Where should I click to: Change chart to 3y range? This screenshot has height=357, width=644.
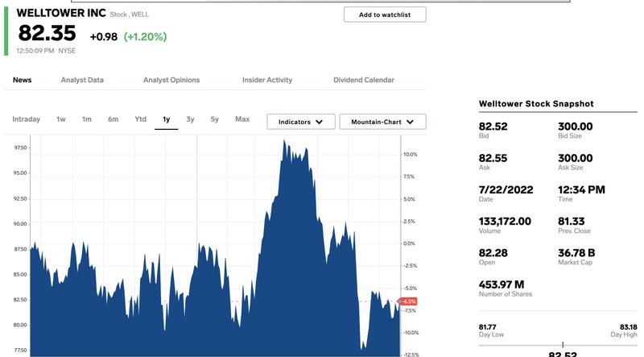tap(190, 119)
